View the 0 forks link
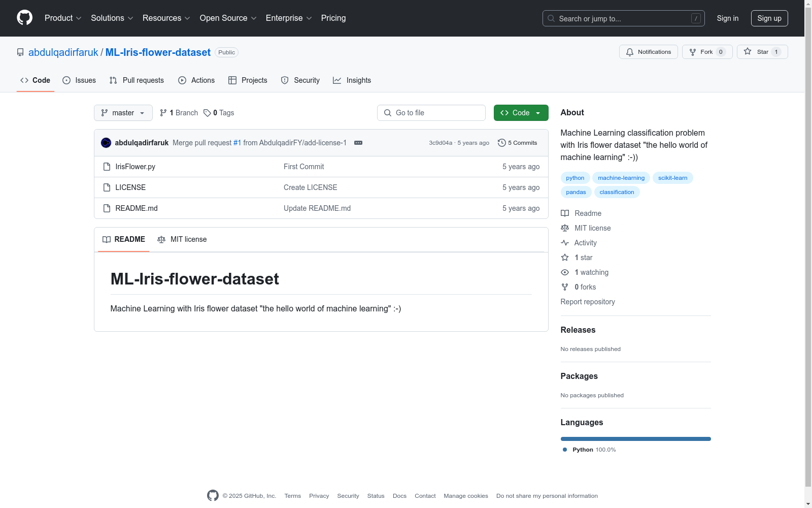 [579, 287]
